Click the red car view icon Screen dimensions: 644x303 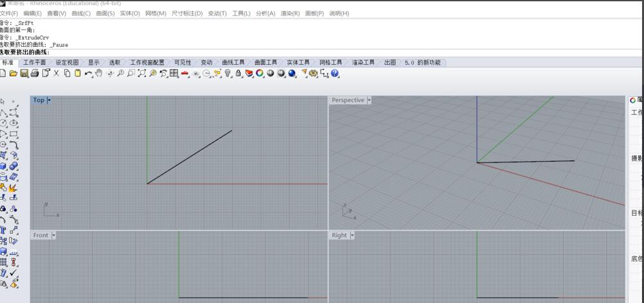185,73
